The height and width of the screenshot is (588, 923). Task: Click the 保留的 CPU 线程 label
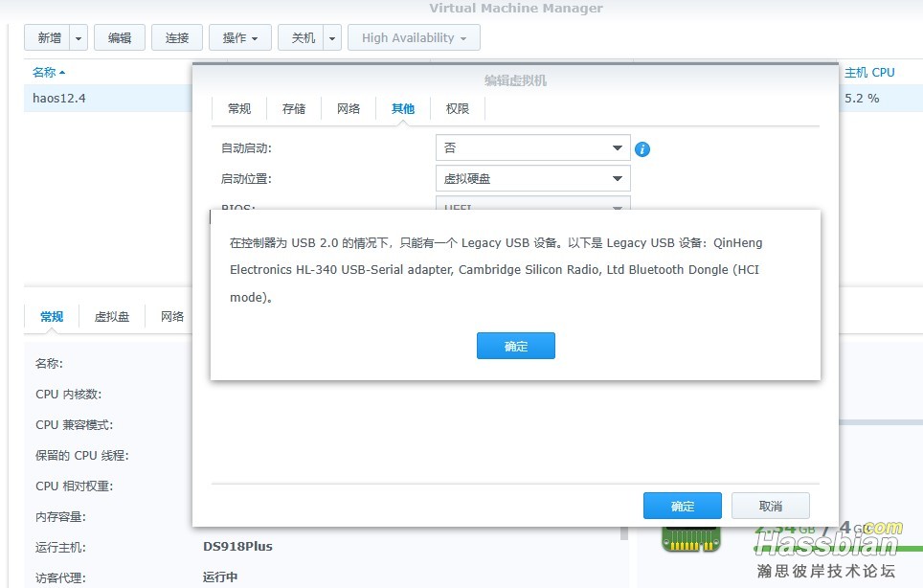(81, 456)
